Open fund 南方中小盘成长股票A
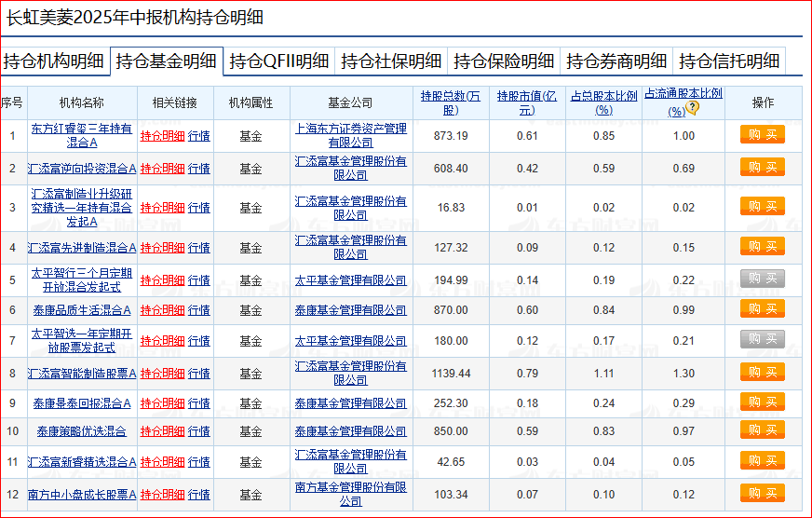This screenshot has width=812, height=518. pyautogui.click(x=82, y=494)
